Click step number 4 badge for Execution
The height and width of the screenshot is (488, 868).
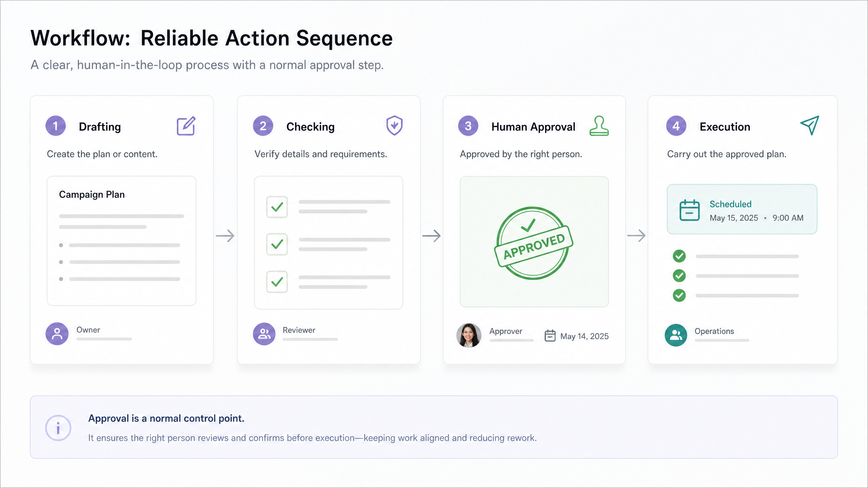(676, 126)
